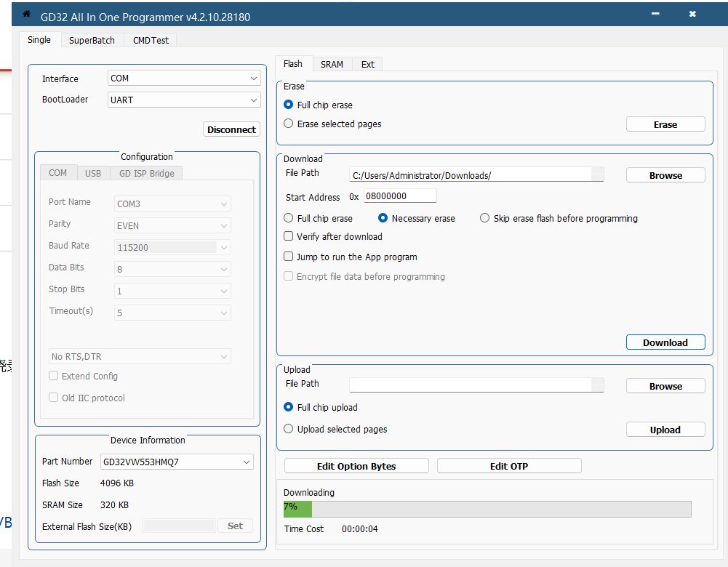Image resolution: width=728 pixels, height=567 pixels.
Task: Open the SRAM tab
Action: coord(332,65)
